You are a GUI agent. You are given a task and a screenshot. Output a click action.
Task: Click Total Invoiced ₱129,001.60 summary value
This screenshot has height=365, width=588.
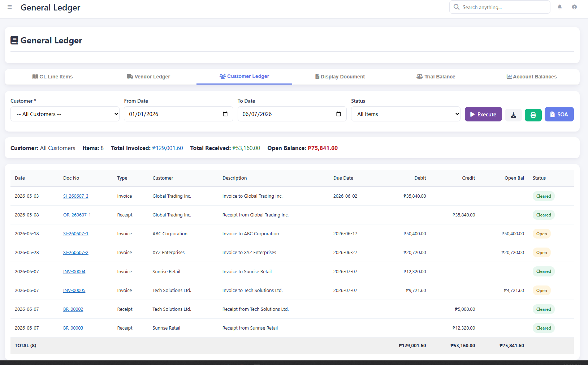tap(168, 148)
